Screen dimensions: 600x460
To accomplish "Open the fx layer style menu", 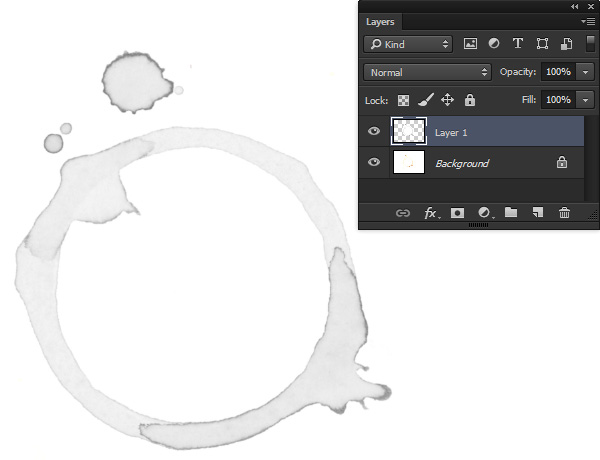I will (x=431, y=213).
